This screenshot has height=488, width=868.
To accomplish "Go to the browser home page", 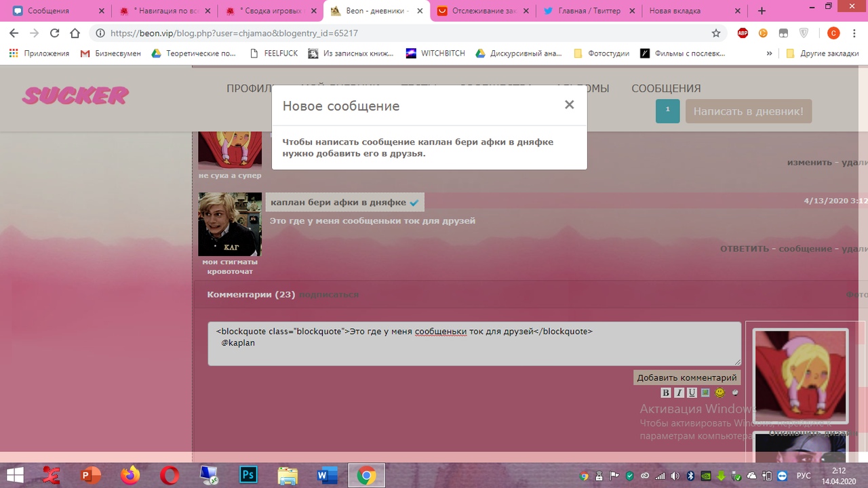I will 75,33.
